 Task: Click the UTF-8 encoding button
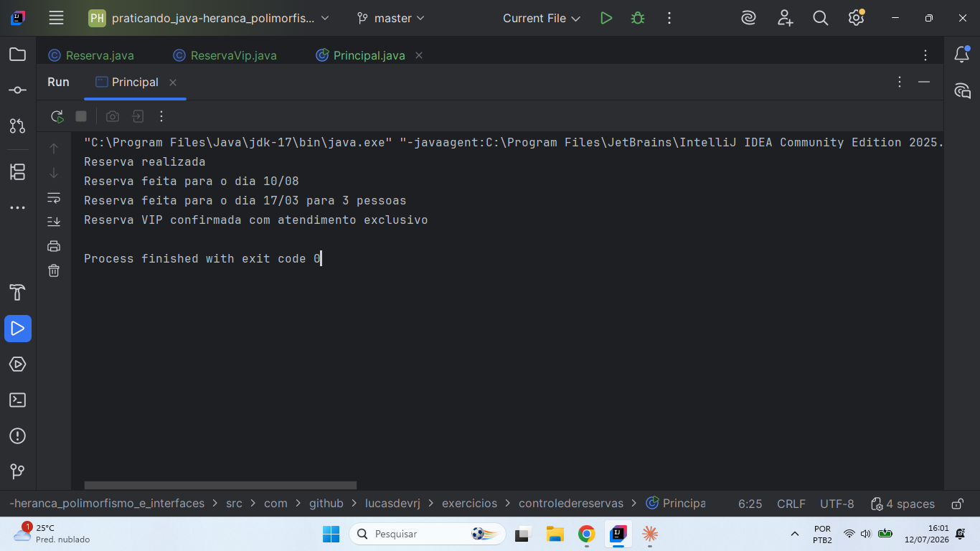[x=837, y=504]
